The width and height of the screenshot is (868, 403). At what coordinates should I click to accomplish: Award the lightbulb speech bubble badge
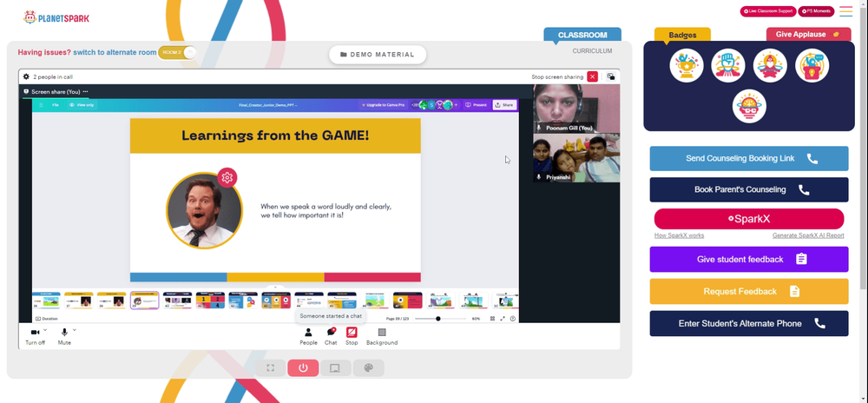tap(812, 65)
